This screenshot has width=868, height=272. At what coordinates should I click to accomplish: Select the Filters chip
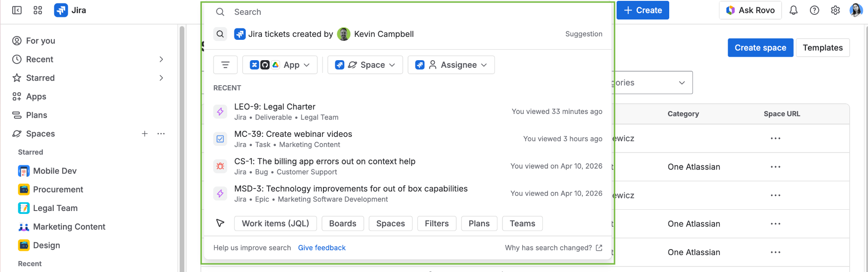pos(437,223)
